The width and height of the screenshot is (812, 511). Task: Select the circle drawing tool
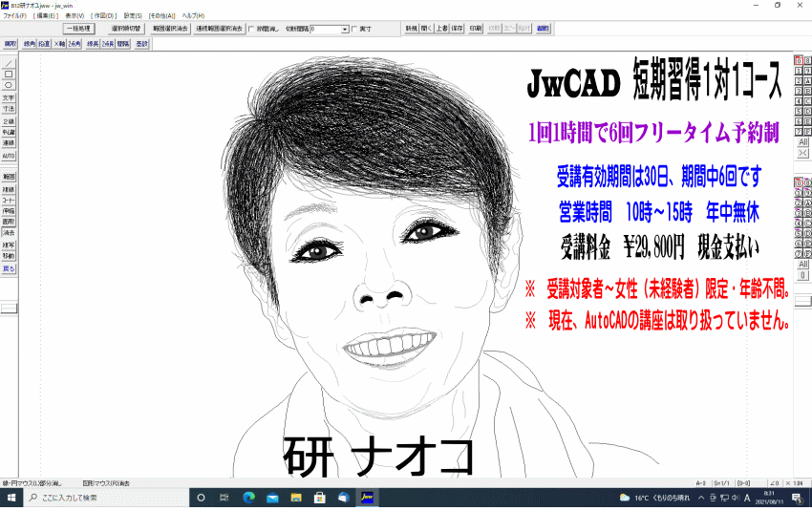click(9, 85)
